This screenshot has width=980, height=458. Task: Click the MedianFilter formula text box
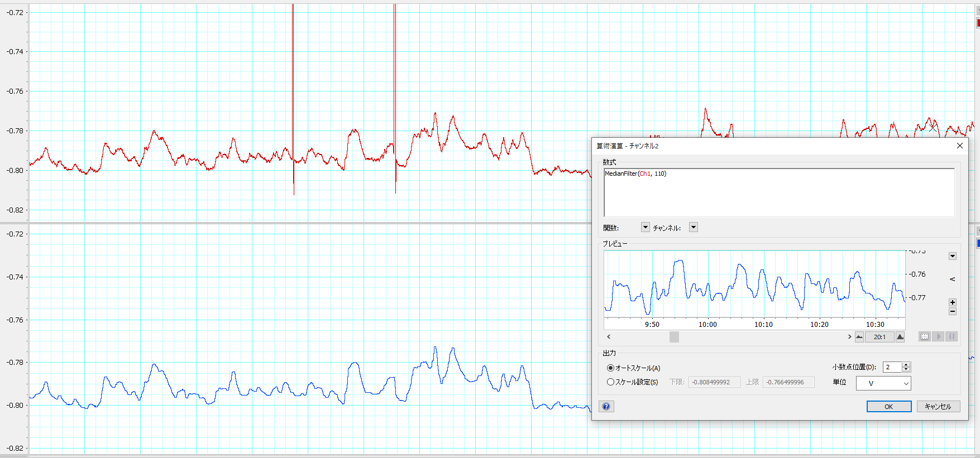coord(779,192)
